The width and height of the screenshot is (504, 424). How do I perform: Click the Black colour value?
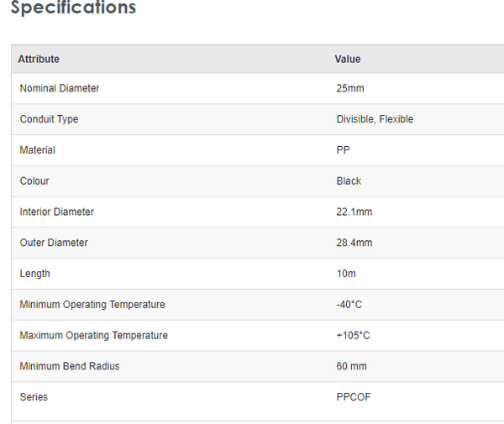[349, 181]
